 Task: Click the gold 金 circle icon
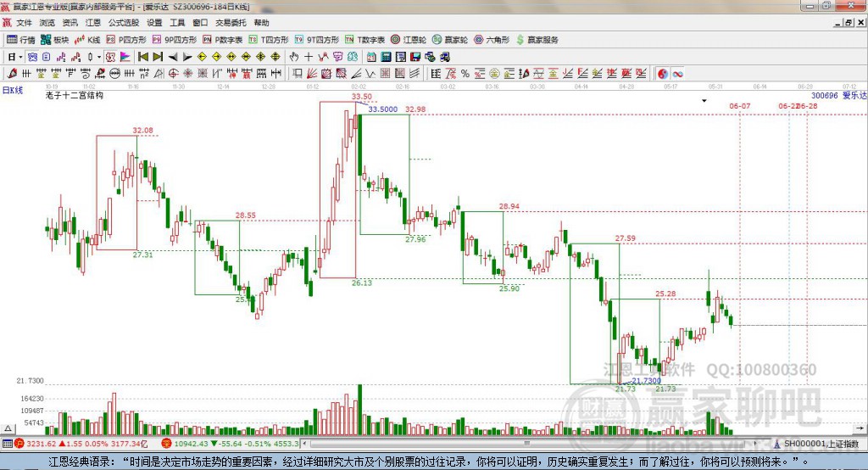(x=494, y=73)
